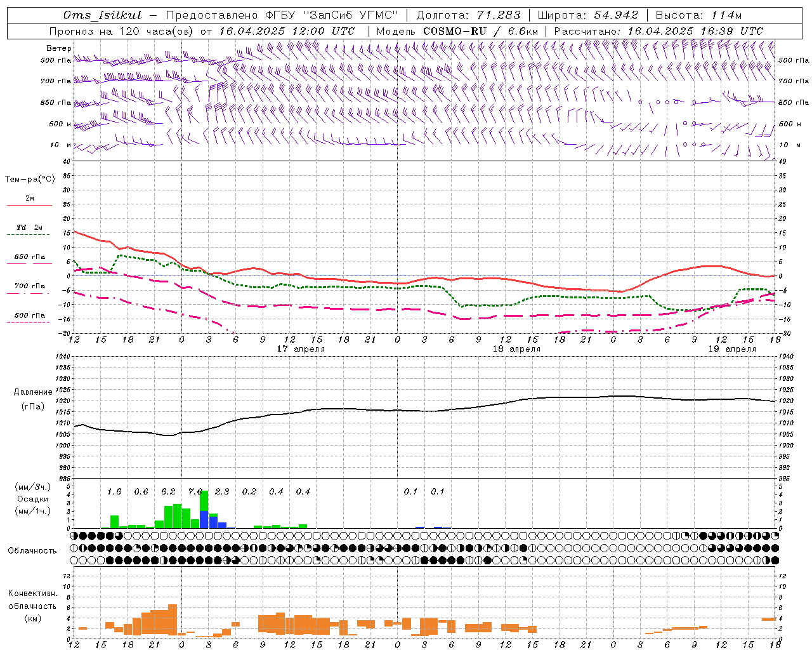This screenshot has width=812, height=650.
Task: Click the precipitation total 7.6
Action: point(195,492)
